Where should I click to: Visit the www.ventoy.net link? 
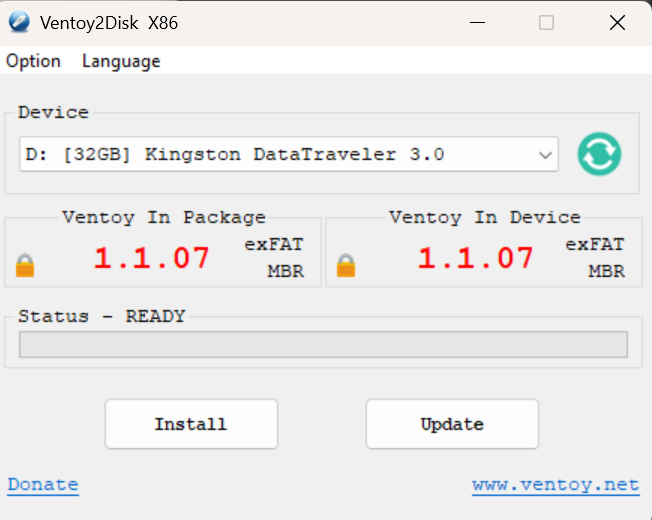[555, 485]
